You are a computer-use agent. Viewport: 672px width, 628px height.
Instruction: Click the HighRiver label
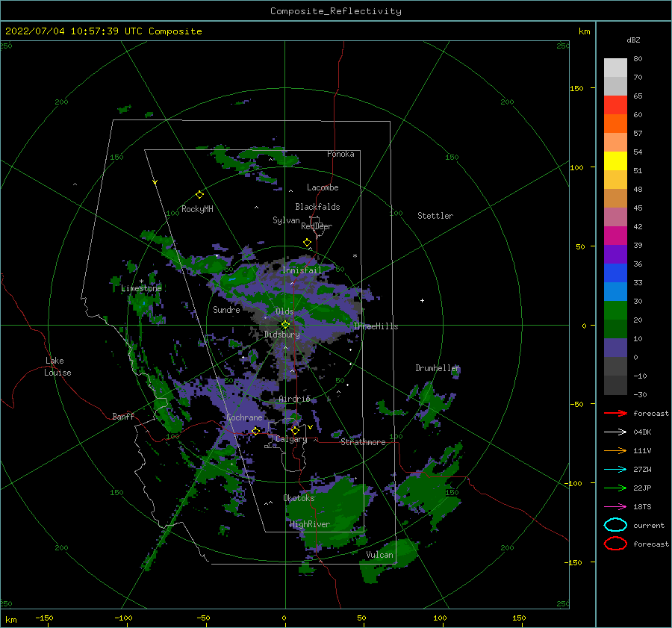click(310, 524)
